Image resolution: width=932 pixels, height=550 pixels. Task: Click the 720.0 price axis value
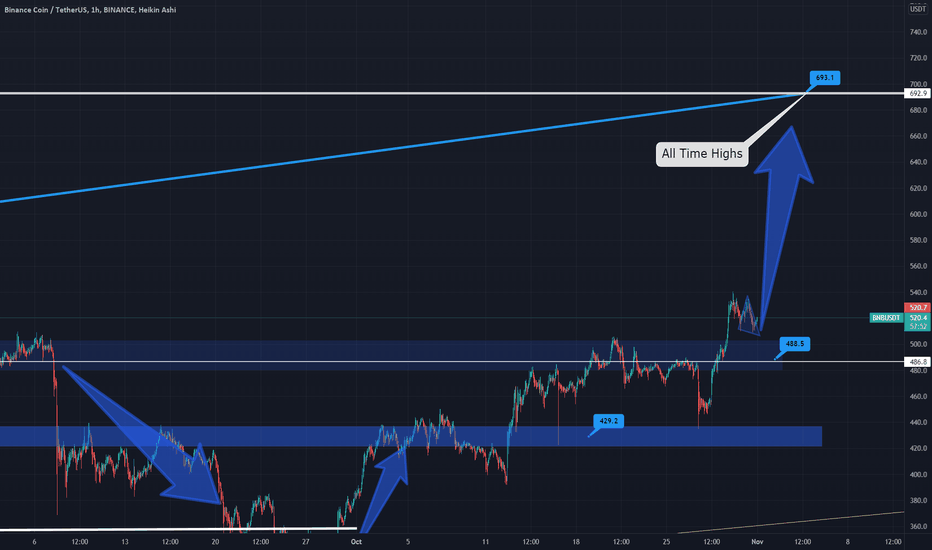(918, 58)
